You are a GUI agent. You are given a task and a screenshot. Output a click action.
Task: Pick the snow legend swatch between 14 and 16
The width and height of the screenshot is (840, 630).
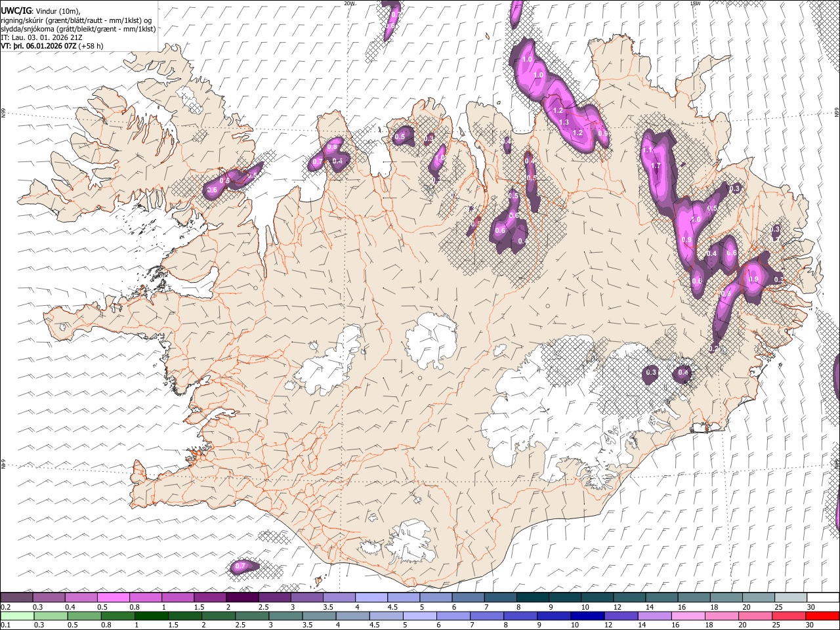[661, 597]
